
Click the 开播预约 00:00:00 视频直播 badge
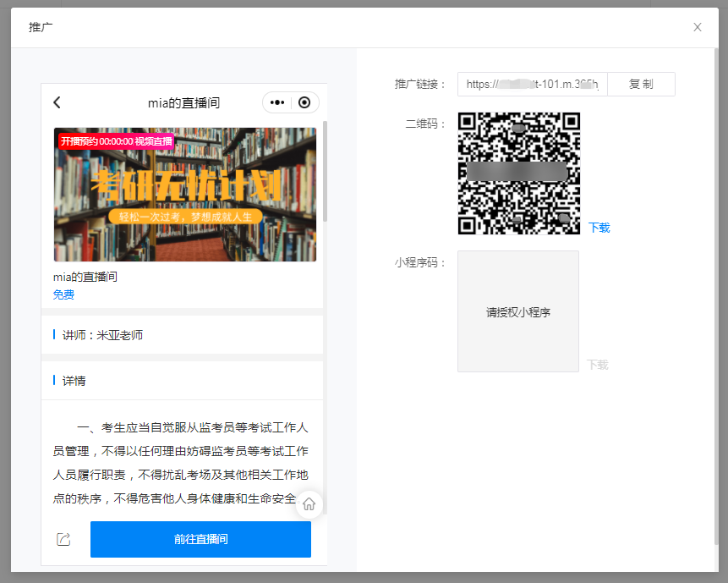[116, 141]
